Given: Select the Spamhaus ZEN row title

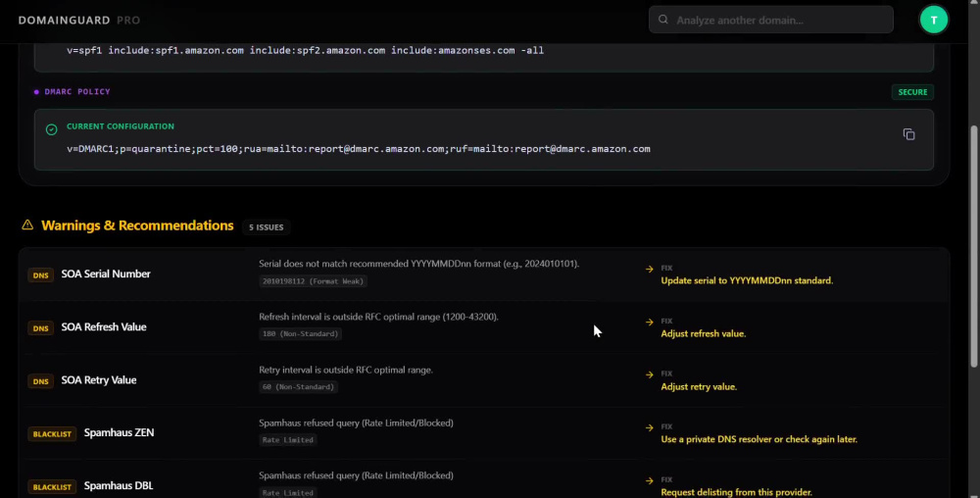Looking at the screenshot, I should (119, 432).
